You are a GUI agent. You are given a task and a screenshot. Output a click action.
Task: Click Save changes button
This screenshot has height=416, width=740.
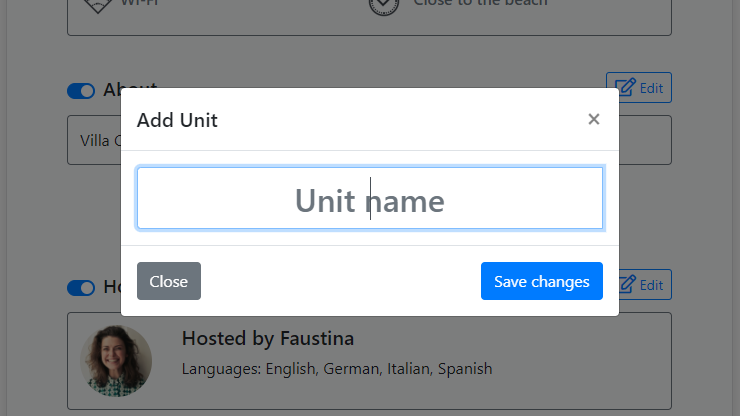[x=542, y=281]
